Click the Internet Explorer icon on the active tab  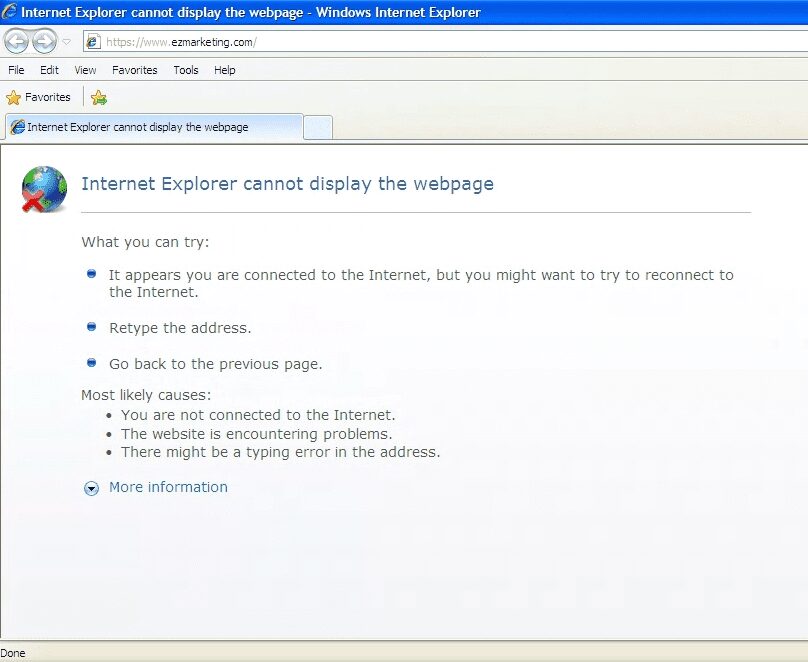point(16,127)
